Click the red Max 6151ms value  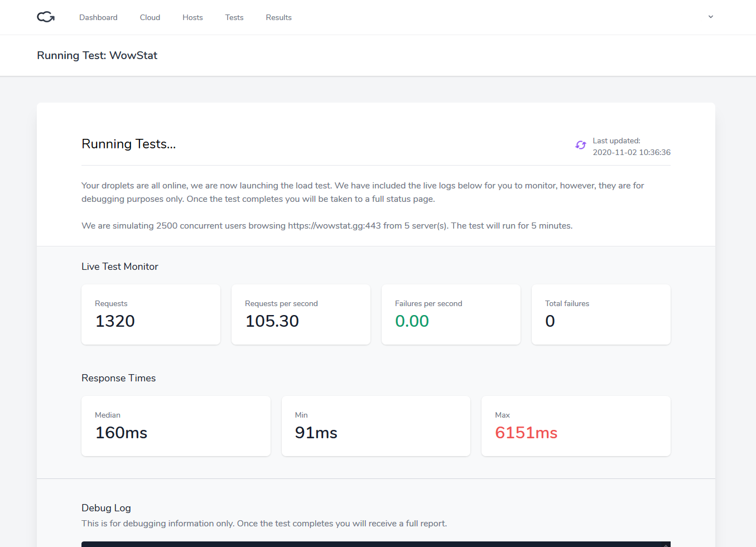point(526,433)
